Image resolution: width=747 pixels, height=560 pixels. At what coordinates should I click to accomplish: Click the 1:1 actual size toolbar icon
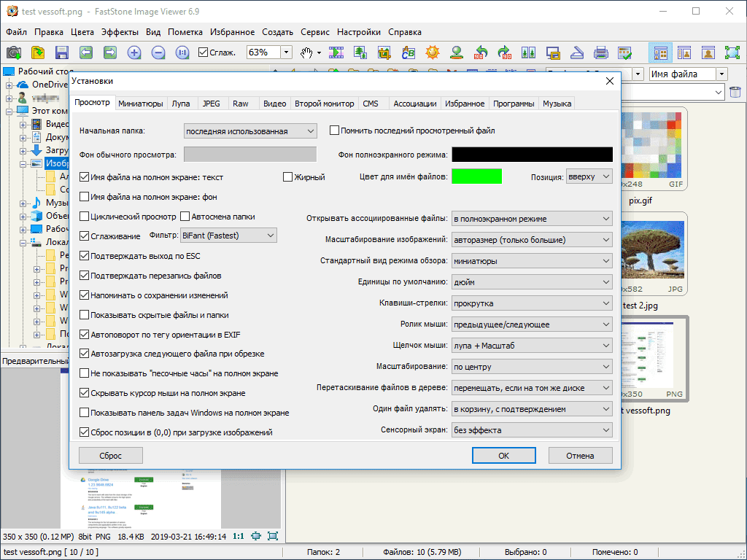[x=182, y=52]
